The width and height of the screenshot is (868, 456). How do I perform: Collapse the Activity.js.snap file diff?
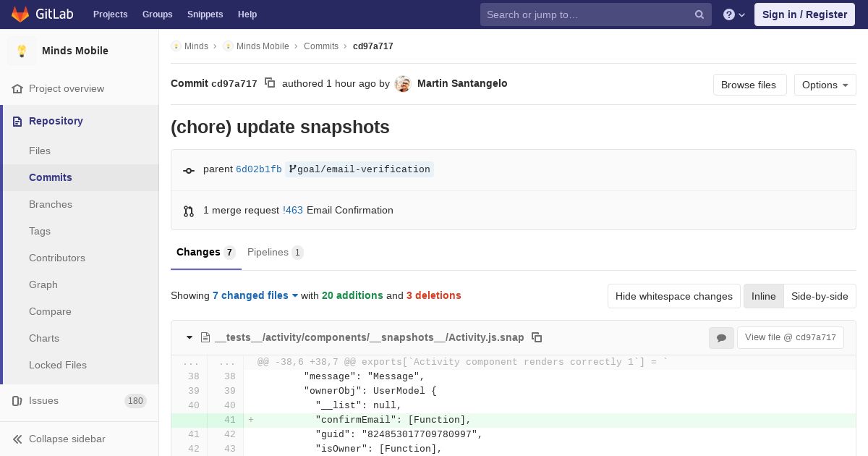point(190,337)
